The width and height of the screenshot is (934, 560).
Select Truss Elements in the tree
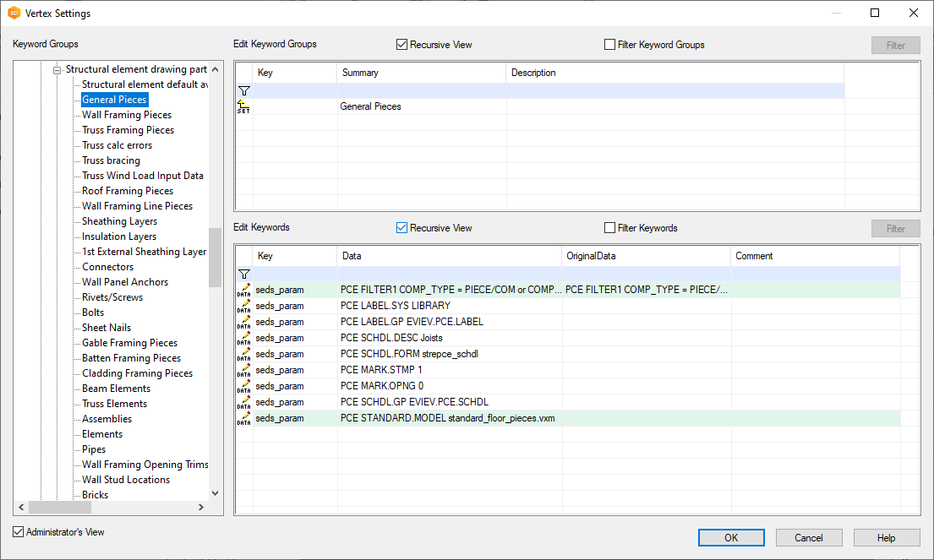pyautogui.click(x=114, y=404)
